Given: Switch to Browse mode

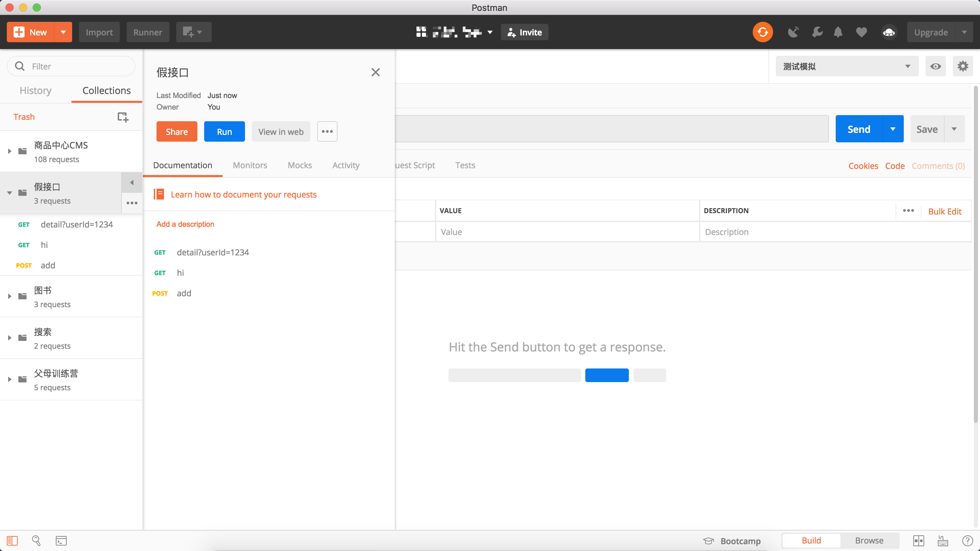Looking at the screenshot, I should click(869, 541).
